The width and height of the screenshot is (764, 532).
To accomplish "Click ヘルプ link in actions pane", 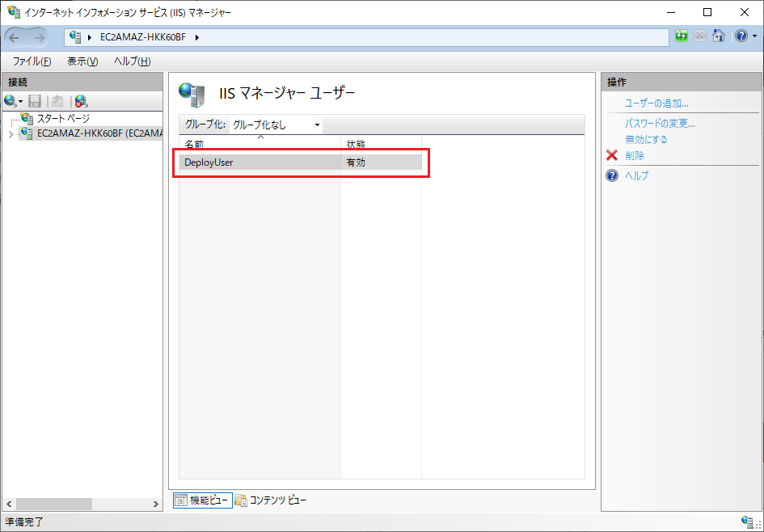I will pyautogui.click(x=636, y=176).
